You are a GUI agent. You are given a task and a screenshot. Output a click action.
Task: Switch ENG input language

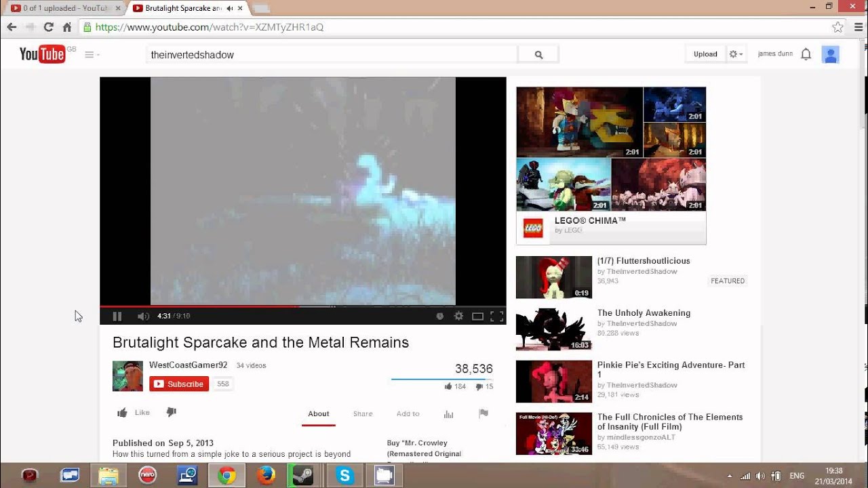click(797, 476)
